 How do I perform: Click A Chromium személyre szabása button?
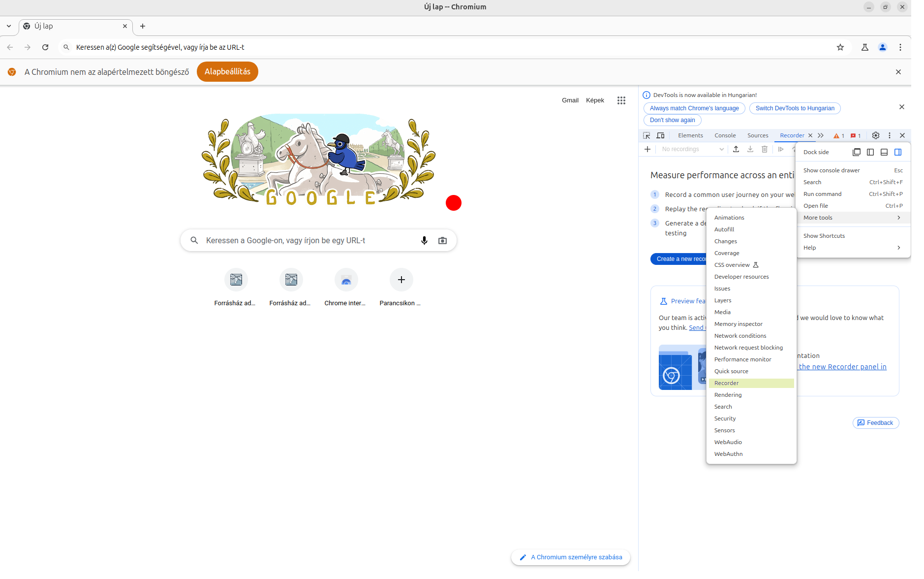point(571,557)
